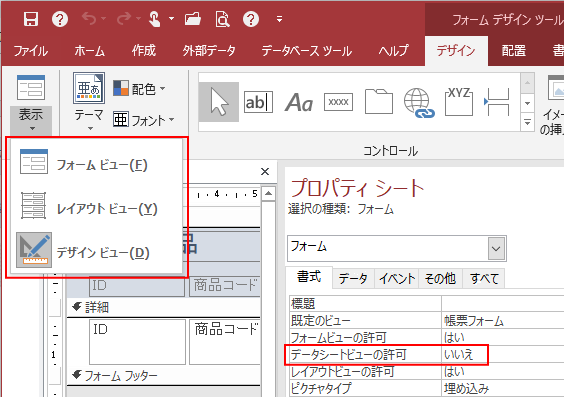The image size is (564, 397).
Task: Click the Undo arrow icon
Action: [x=89, y=19]
